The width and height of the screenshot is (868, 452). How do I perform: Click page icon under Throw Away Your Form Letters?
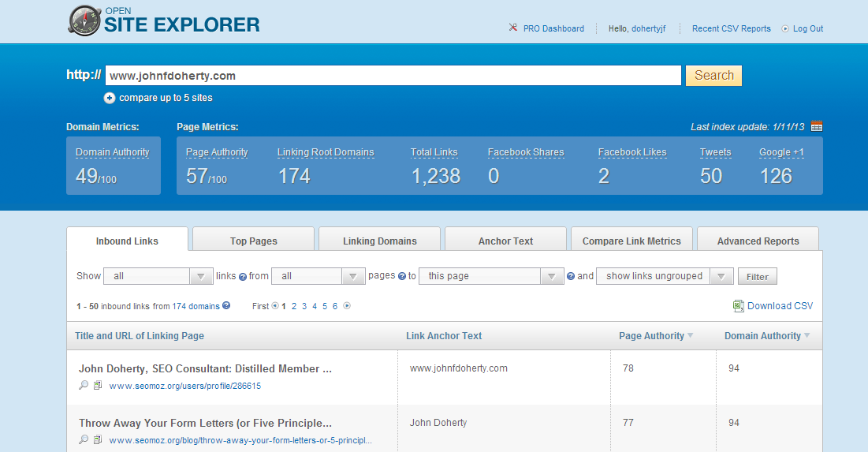[x=98, y=439]
